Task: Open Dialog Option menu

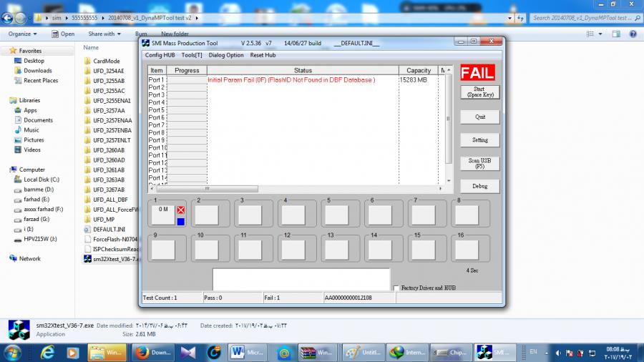Action: pos(226,55)
